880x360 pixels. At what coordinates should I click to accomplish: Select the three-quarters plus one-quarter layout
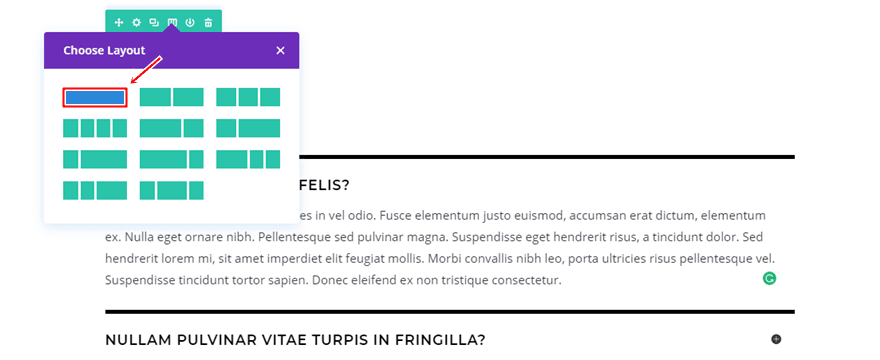pos(172,160)
